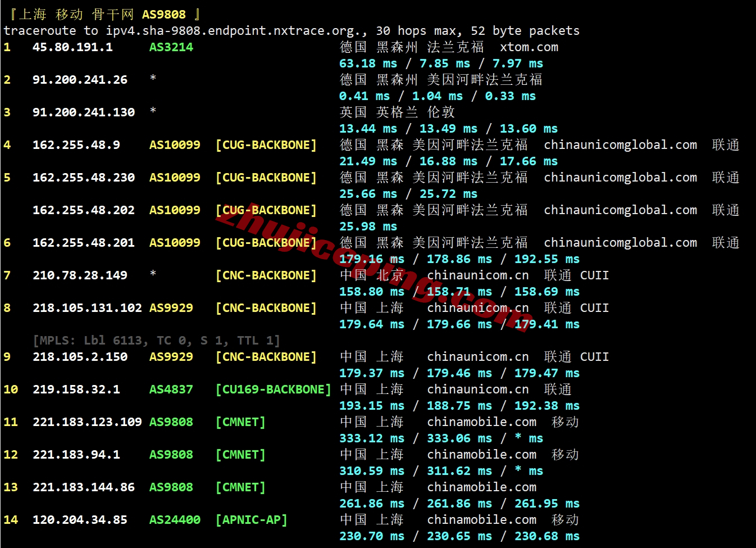Click the 230.70 ms latency value
This screenshot has width=756, height=548.
pyautogui.click(x=372, y=536)
